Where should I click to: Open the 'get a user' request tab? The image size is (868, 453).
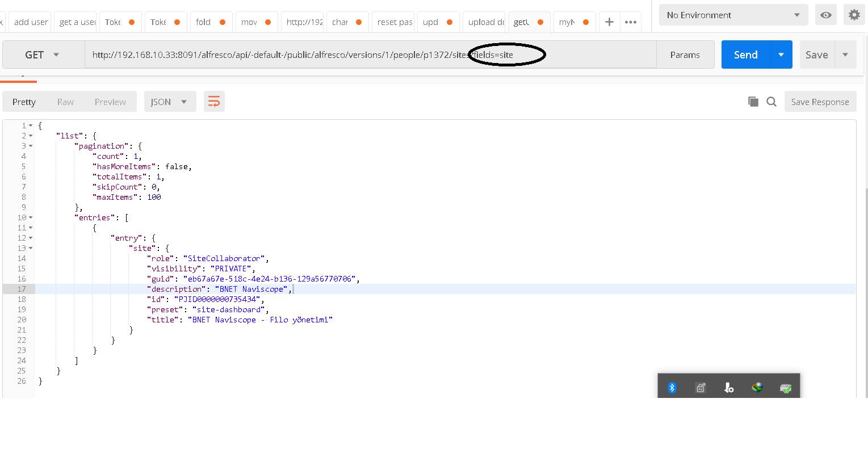click(76, 22)
